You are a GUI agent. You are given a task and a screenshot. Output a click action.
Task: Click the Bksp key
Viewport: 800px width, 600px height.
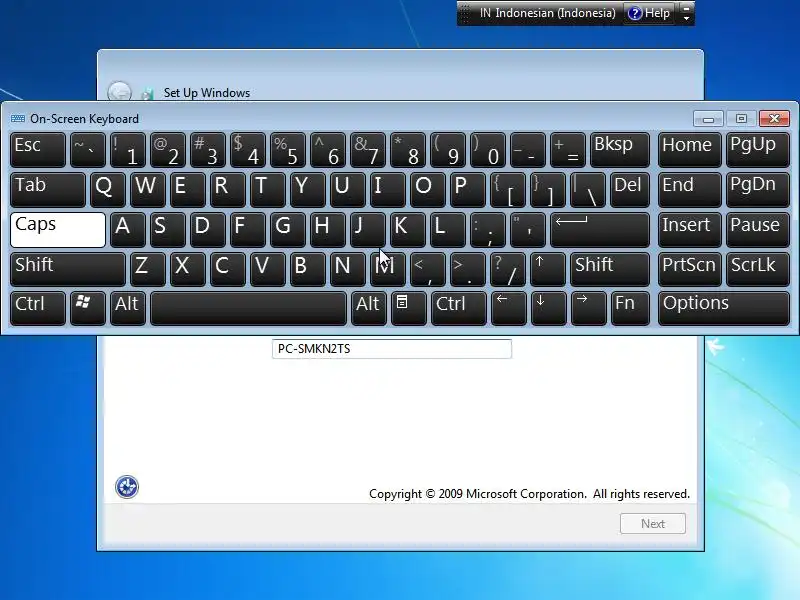point(620,150)
